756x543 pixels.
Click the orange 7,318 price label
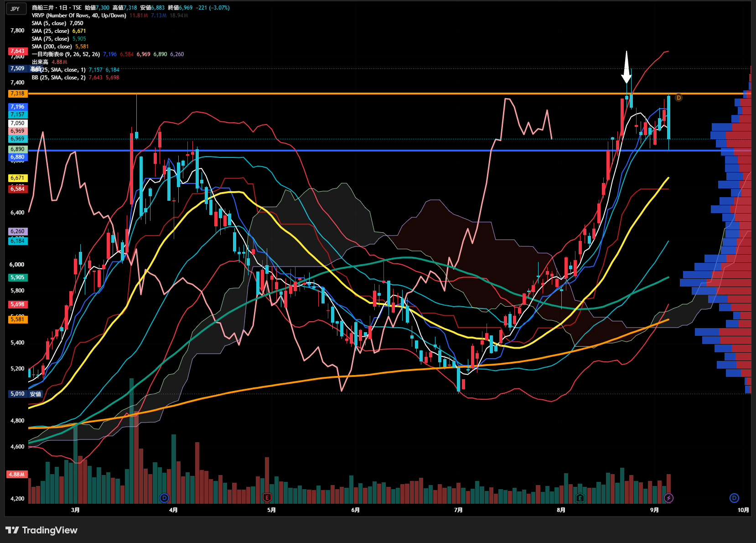[18, 94]
